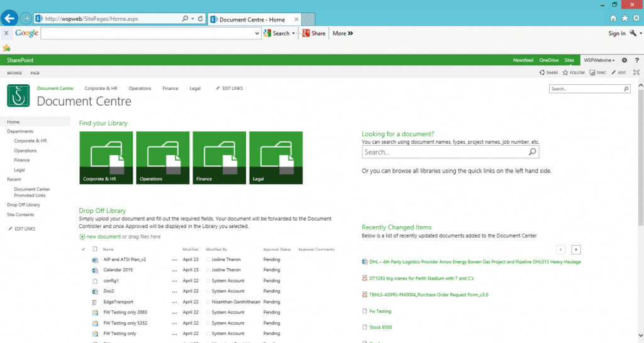This screenshot has width=644, height=343.
Task: Open ellipsis menu for Doc2
Action: point(175,291)
